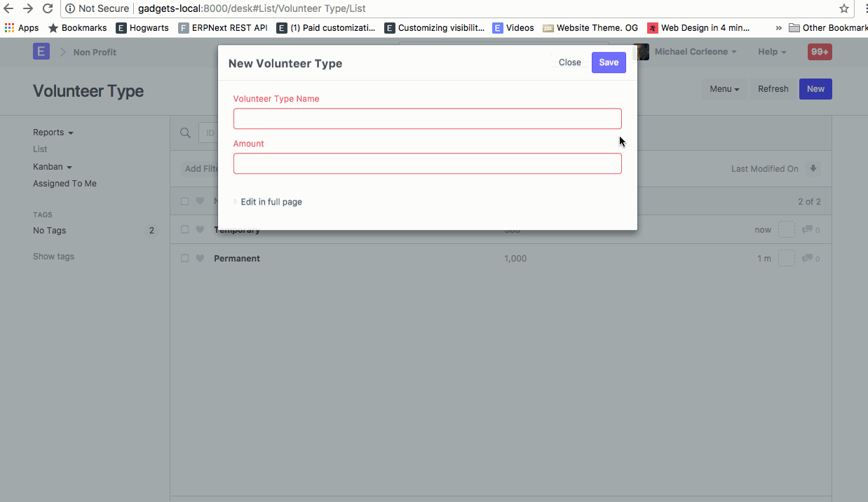
Task: Click the ERPNext home logo icon
Action: [41, 51]
